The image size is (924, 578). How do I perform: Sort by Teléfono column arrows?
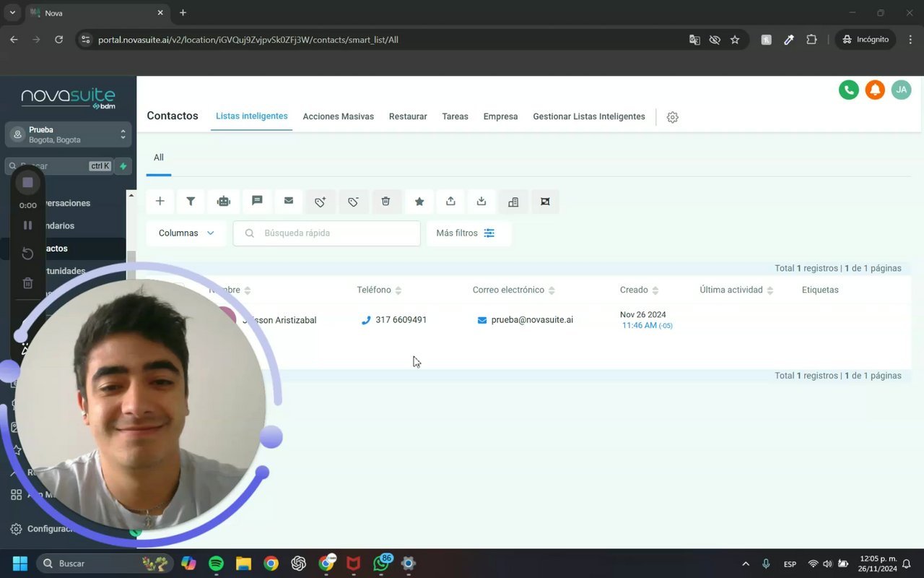tap(398, 290)
